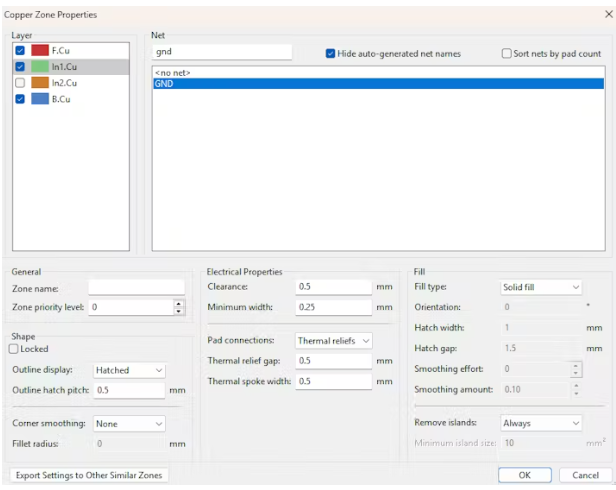The width and height of the screenshot is (616, 490).
Task: Toggle Hide auto-generated net names checkbox
Action: click(331, 53)
